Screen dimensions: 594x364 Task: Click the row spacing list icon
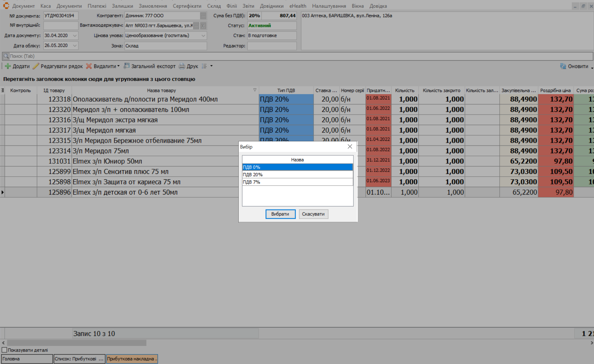click(x=204, y=66)
